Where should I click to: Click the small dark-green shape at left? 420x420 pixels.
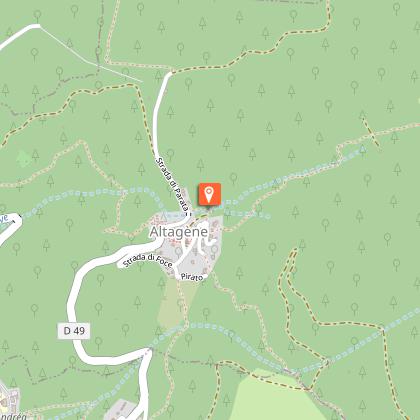tap(23, 159)
